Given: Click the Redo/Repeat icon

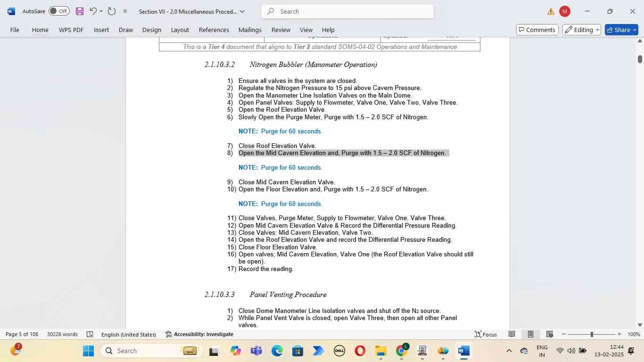Looking at the screenshot, I should [112, 11].
